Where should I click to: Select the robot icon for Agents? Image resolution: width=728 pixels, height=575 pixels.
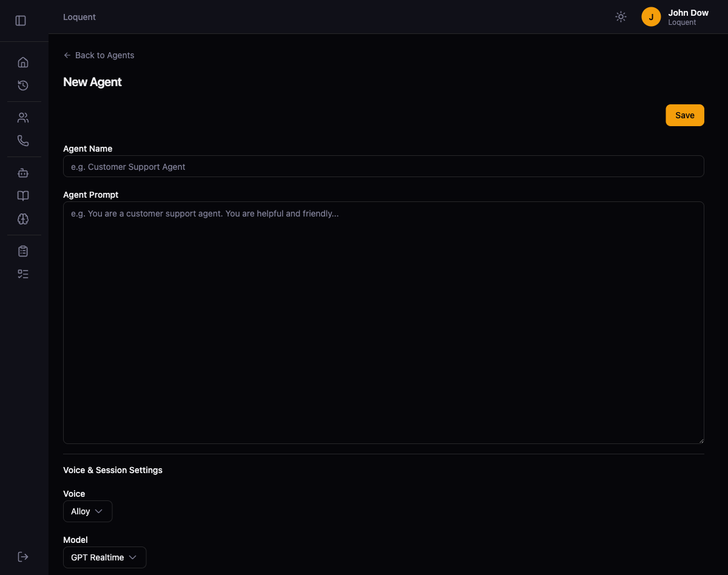point(23,173)
